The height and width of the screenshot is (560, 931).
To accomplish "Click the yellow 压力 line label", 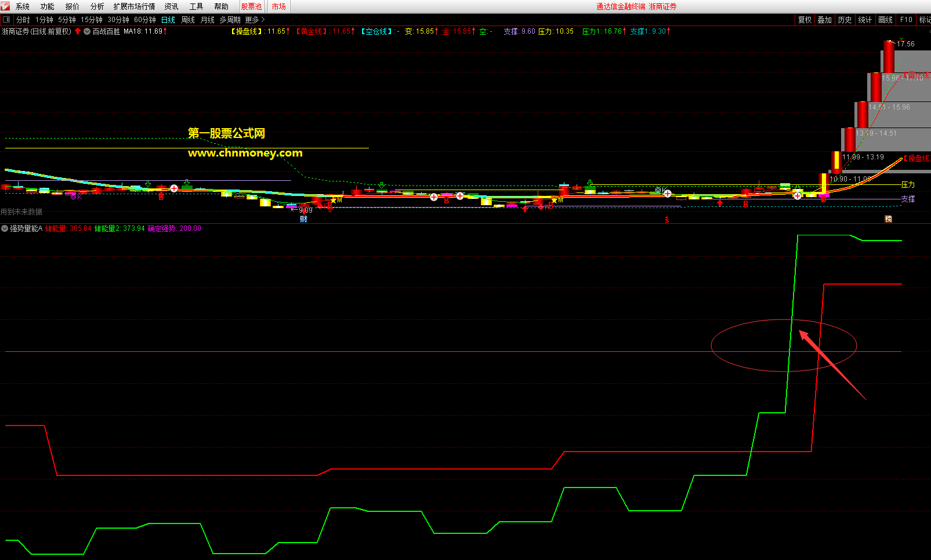I will (908, 184).
